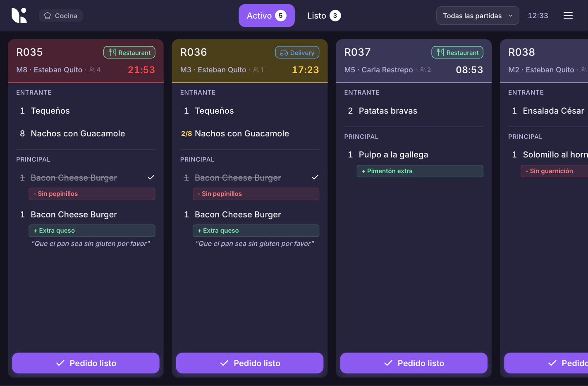
Task: Click the R036 order number heading
Action: pos(194,52)
